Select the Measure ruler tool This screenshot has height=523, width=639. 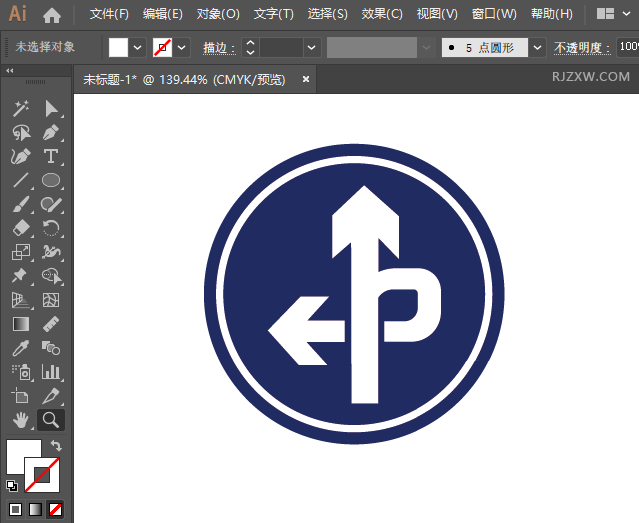tap(51, 324)
